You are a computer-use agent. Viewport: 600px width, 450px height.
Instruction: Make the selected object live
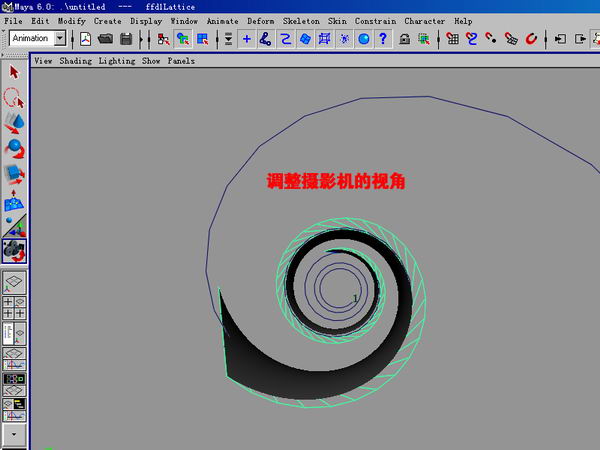click(x=531, y=39)
